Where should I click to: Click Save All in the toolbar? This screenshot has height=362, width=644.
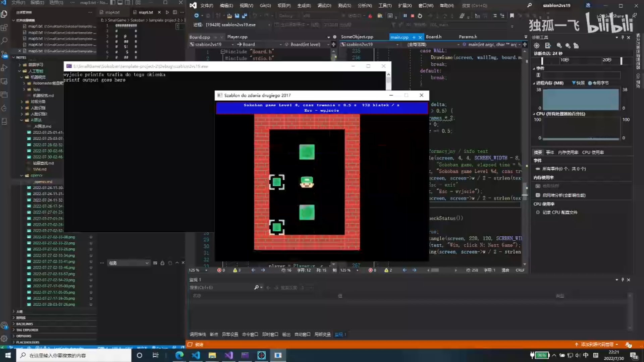[245, 16]
